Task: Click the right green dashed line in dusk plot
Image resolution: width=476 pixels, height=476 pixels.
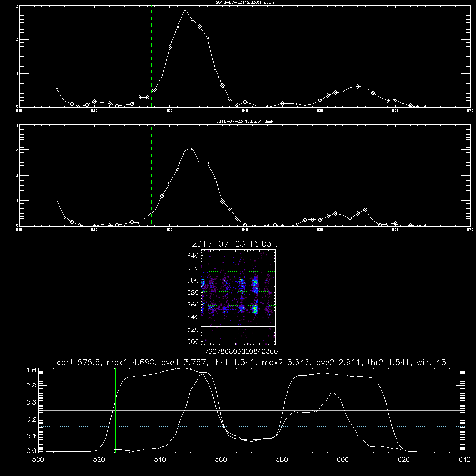Action: [263, 176]
